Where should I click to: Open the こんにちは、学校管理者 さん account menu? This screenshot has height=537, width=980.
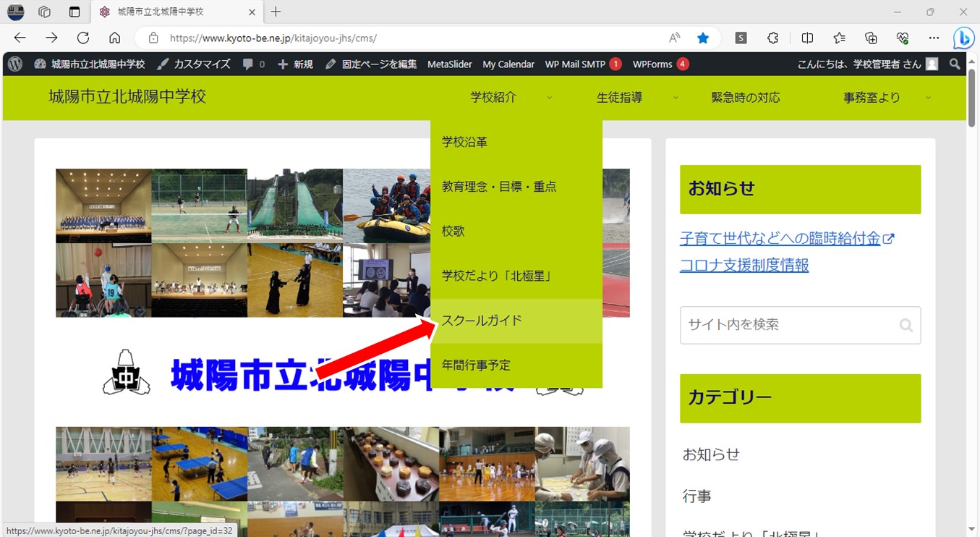868,64
